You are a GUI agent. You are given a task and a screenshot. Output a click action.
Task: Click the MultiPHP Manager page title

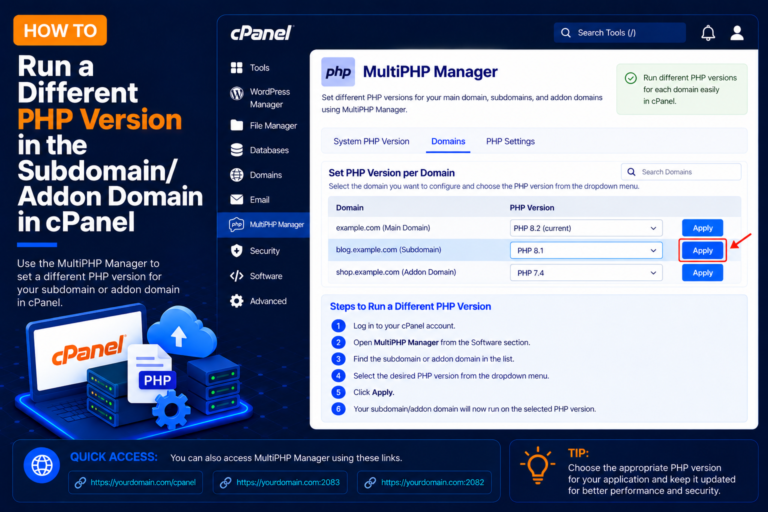point(430,72)
